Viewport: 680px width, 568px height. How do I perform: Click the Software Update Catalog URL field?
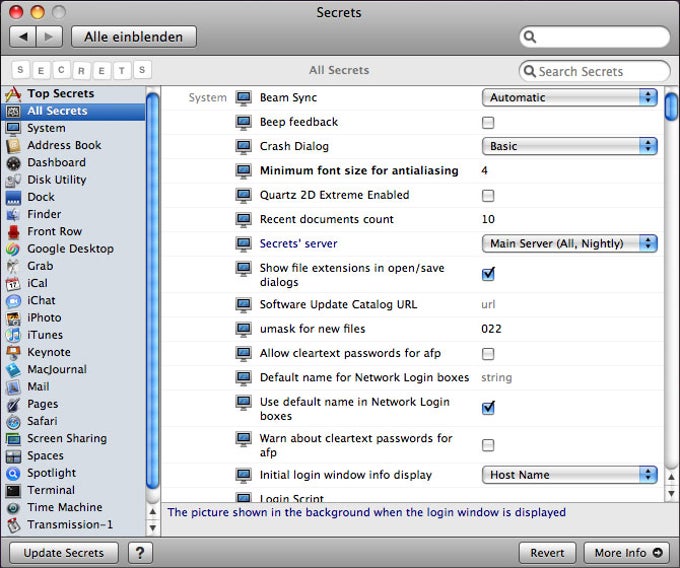point(488,304)
